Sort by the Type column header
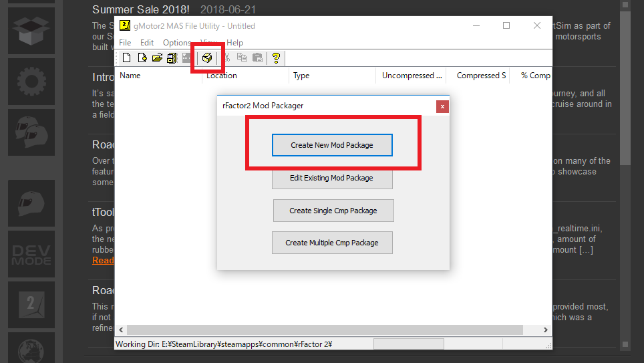644x363 pixels. (x=301, y=76)
